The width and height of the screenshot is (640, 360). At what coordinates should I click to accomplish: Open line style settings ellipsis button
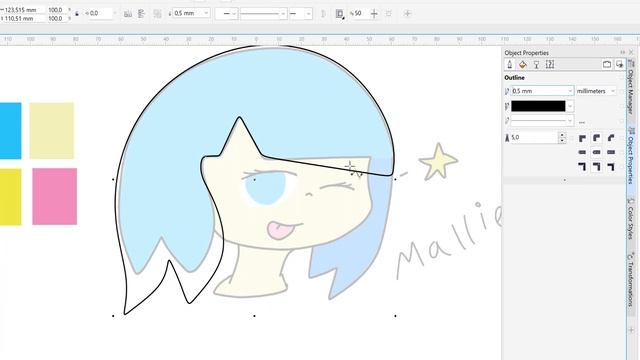click(582, 121)
